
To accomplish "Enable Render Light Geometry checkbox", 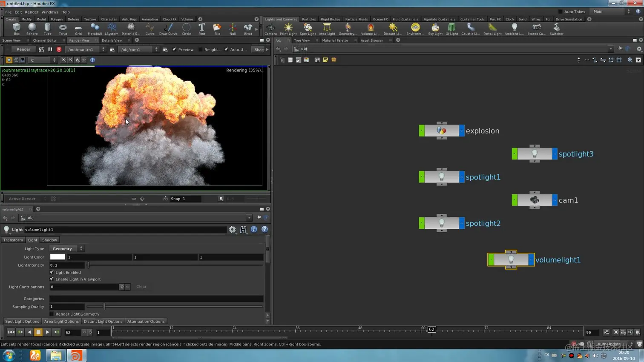I will coord(52,314).
